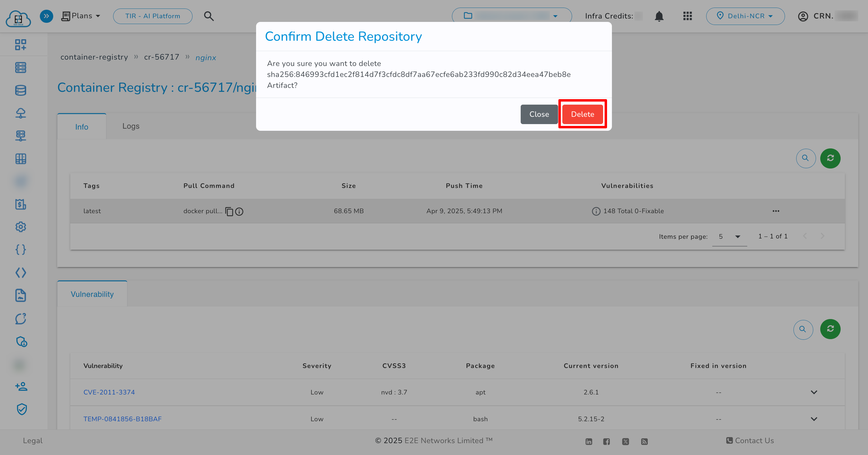This screenshot has width=868, height=455.
Task: Open the CRN account profile icon
Action: 803,16
